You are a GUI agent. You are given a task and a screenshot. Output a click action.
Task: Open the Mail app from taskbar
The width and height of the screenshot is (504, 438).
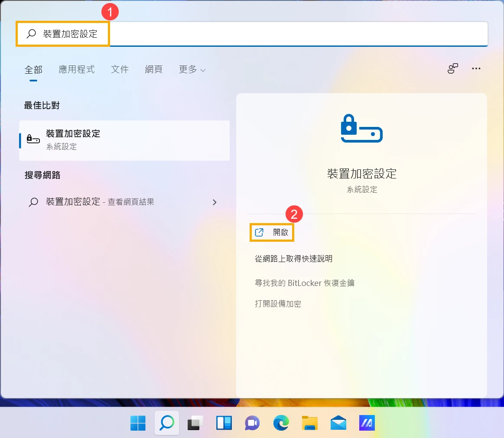338,423
